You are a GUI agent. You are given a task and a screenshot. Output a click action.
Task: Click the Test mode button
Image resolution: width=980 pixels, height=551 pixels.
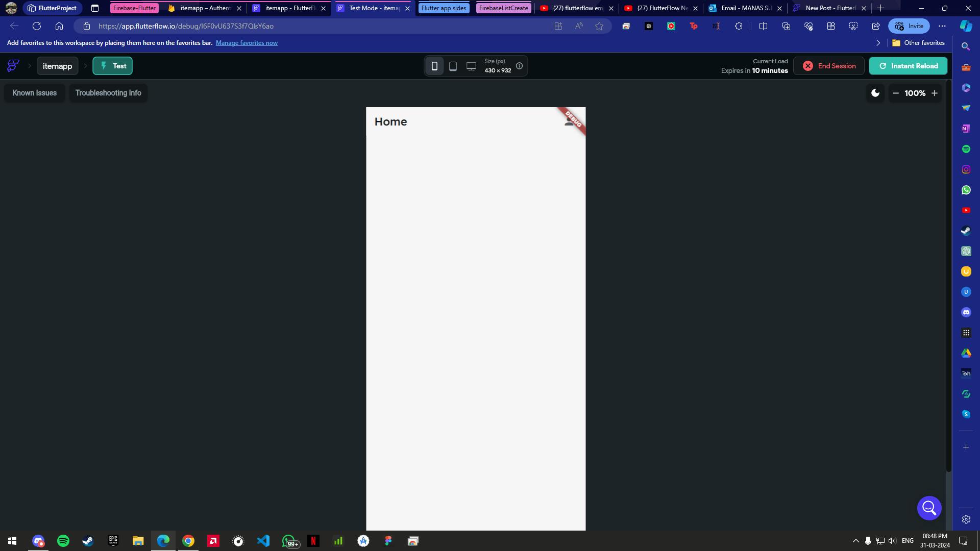[x=112, y=66]
